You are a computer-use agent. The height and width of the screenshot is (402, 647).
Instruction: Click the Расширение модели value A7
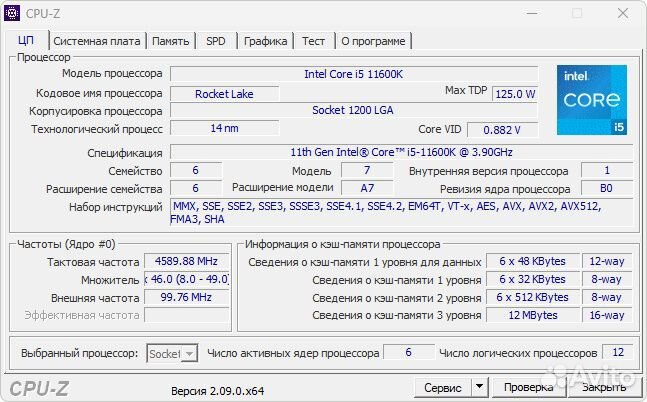[367, 188]
